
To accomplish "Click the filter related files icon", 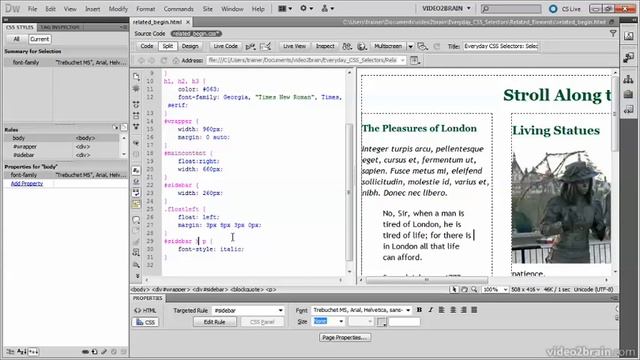I will point(613,33).
